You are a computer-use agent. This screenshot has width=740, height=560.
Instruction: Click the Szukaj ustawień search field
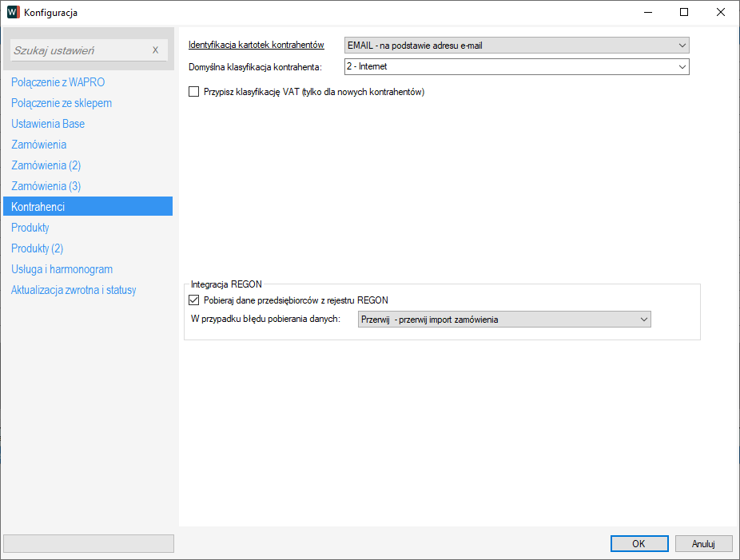(80, 50)
